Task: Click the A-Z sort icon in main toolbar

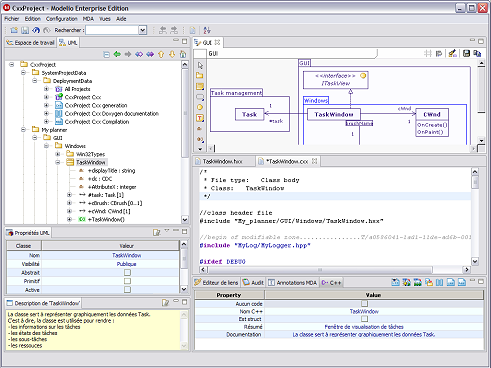Action: coord(207,30)
